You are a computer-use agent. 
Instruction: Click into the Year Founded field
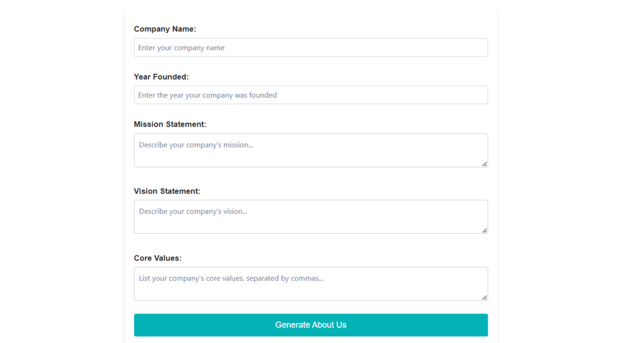(311, 94)
